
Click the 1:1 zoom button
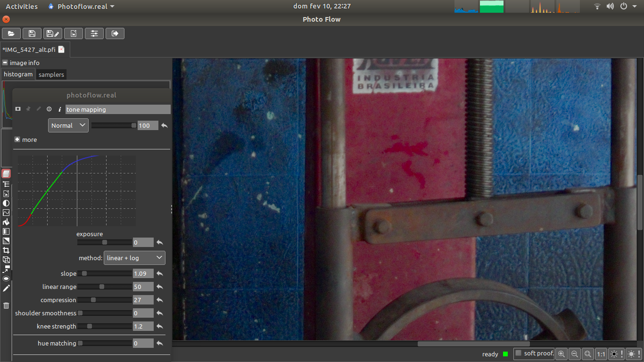[601, 354]
